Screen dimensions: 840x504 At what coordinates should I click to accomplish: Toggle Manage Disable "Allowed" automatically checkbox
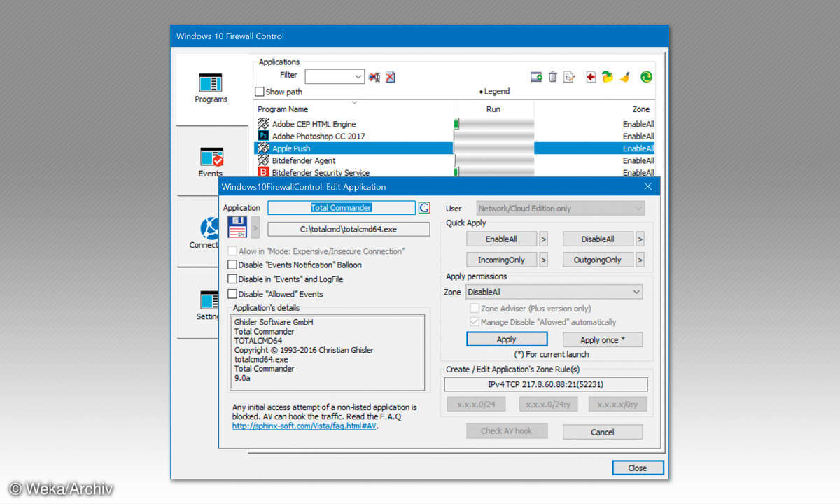[475, 322]
